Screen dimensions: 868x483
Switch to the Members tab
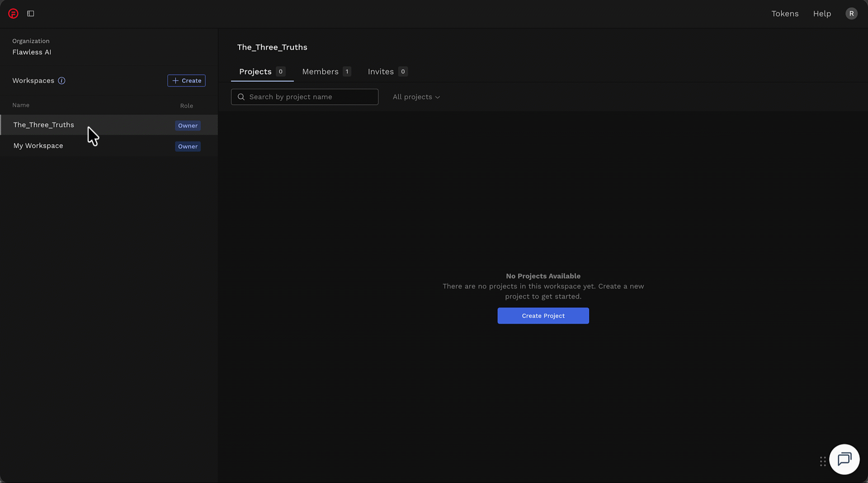coord(326,71)
